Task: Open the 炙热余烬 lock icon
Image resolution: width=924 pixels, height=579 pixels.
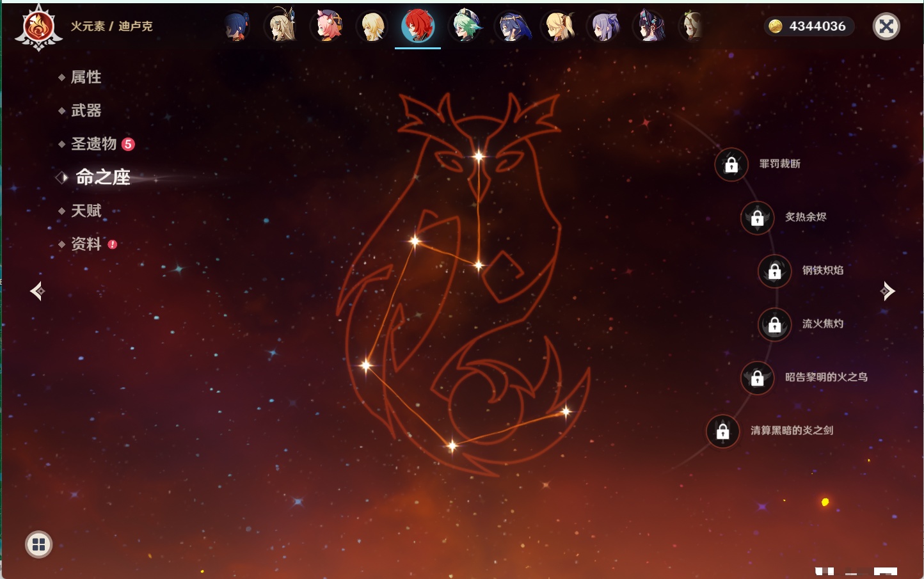Action: [x=758, y=218]
